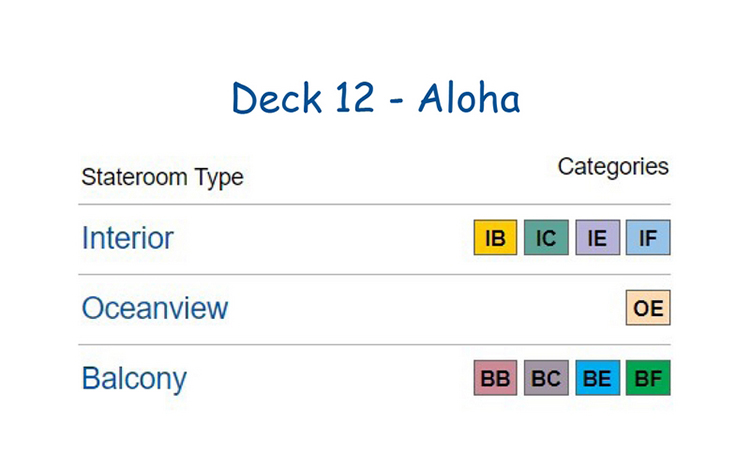Open the Balcony stateroom type link
Screen dimensions: 750x453
(134, 379)
